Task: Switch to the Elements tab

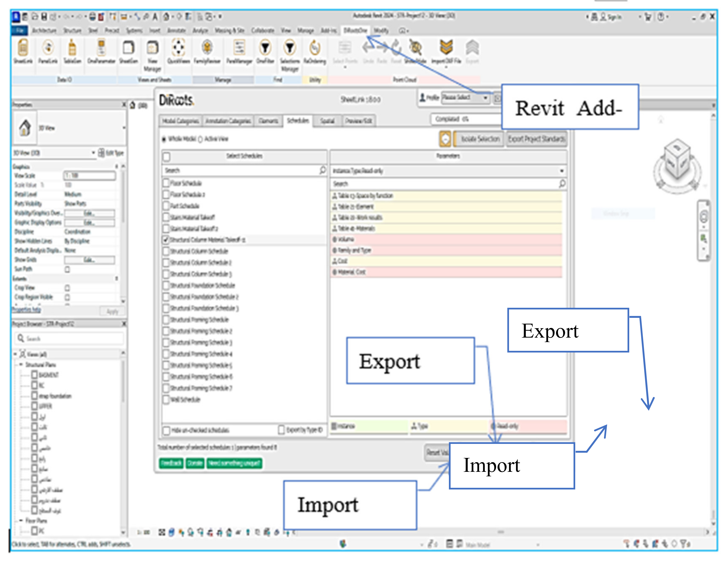Action: point(268,121)
